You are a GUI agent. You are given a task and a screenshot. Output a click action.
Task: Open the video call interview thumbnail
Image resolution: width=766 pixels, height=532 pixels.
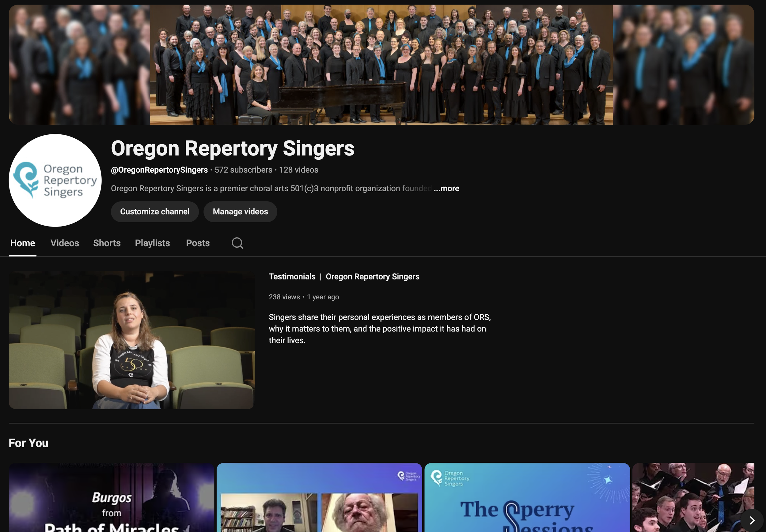(x=319, y=497)
